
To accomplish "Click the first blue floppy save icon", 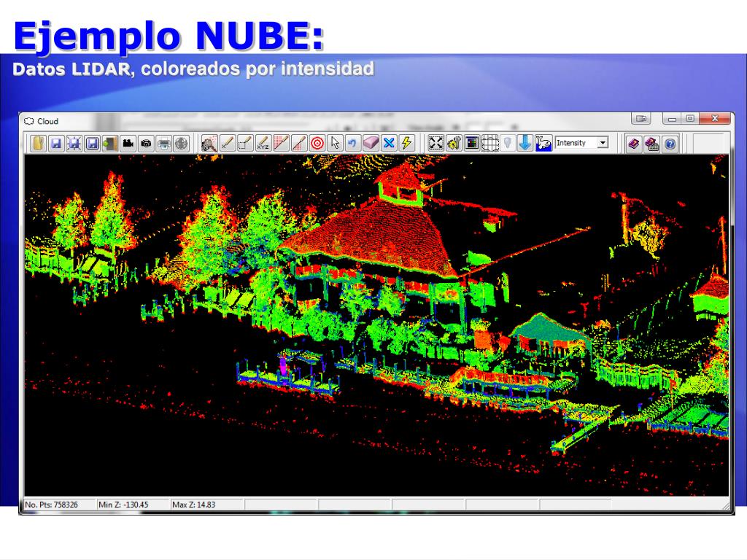I will (x=56, y=144).
